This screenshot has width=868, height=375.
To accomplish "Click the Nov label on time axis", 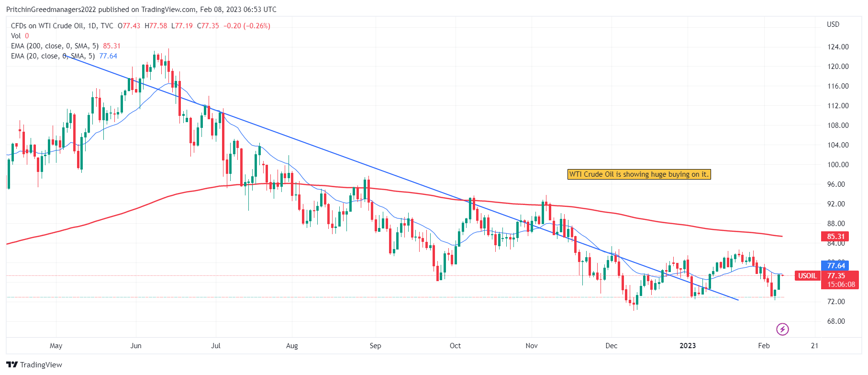I will (x=531, y=345).
